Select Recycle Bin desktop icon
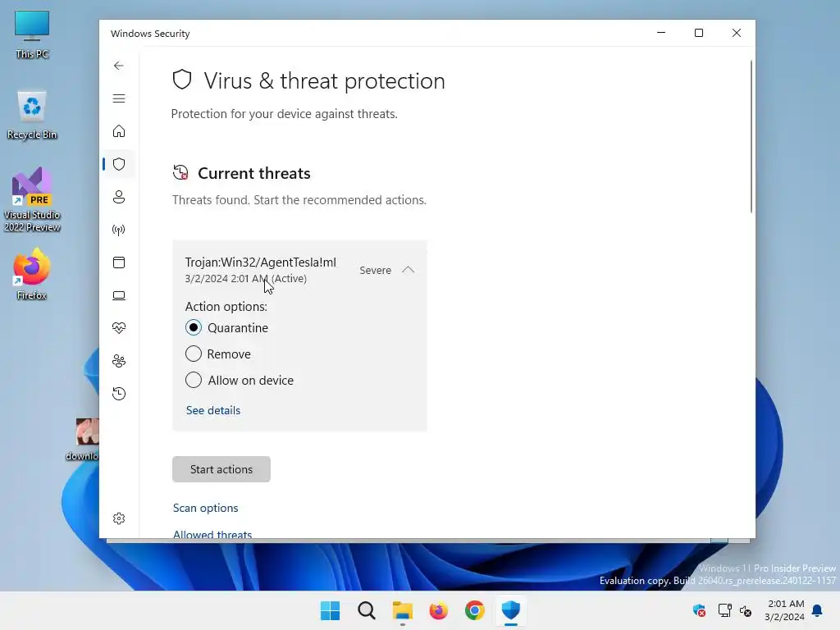The height and width of the screenshot is (630, 840). 32,115
